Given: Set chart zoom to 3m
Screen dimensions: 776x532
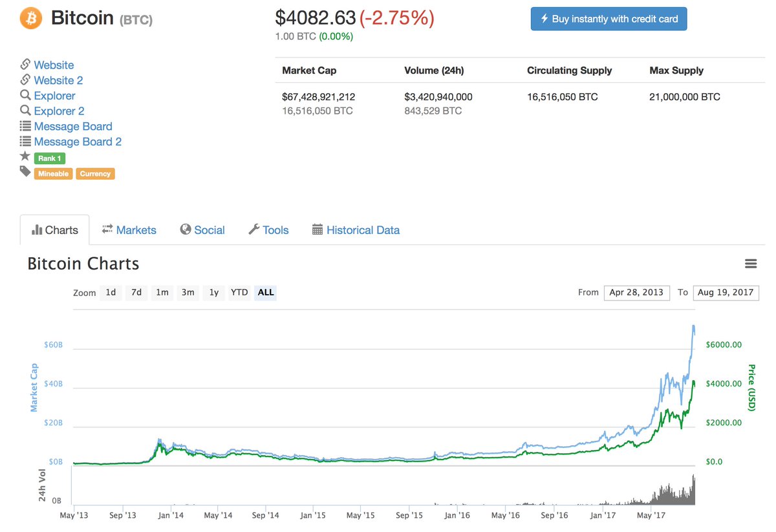Looking at the screenshot, I should (x=188, y=292).
